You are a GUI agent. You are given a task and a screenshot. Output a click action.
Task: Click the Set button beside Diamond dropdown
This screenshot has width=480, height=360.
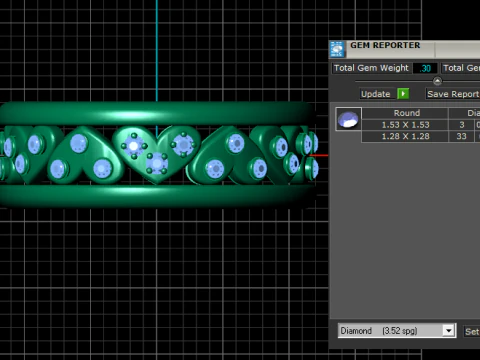pos(472,332)
